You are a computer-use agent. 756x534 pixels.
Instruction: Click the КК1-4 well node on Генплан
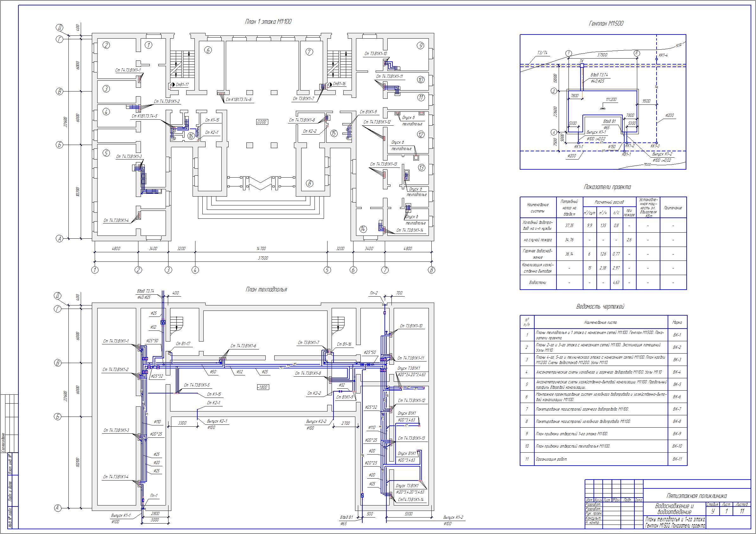(657, 59)
